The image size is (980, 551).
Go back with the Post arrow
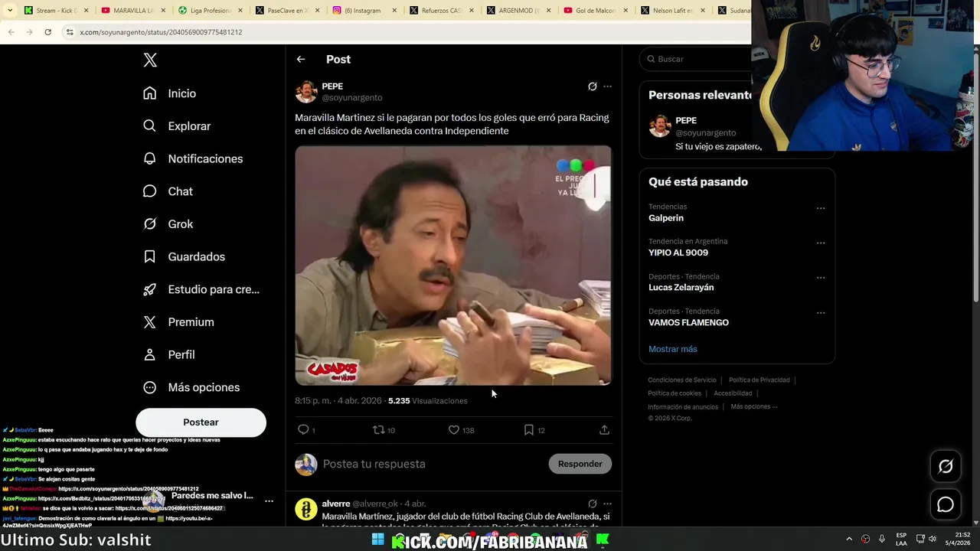[301, 59]
